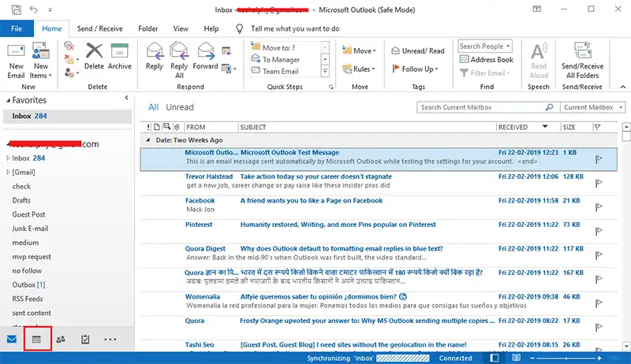The width and height of the screenshot is (631, 364).
Task: Select the 'To Manager' quick step
Action: 281,59
